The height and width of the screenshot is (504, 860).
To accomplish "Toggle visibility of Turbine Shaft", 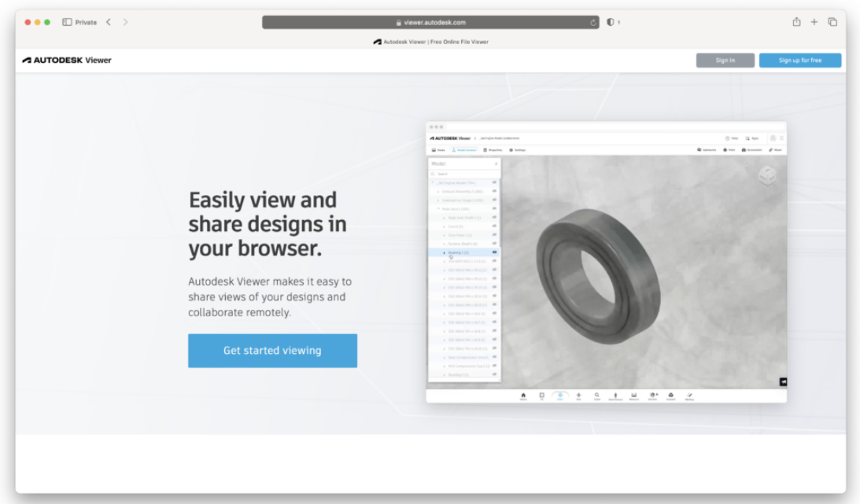I will click(494, 244).
